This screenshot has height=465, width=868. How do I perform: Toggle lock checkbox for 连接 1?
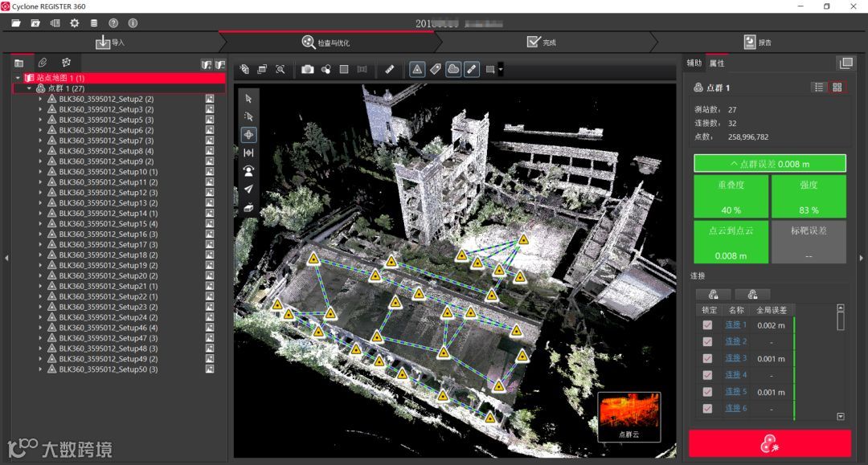click(x=707, y=325)
